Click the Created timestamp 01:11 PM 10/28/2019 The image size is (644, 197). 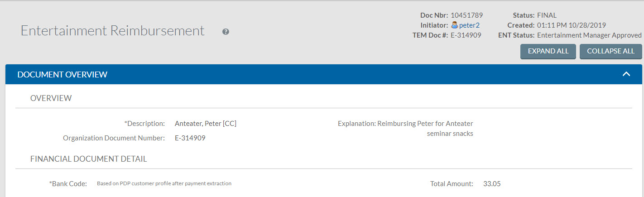[572, 25]
